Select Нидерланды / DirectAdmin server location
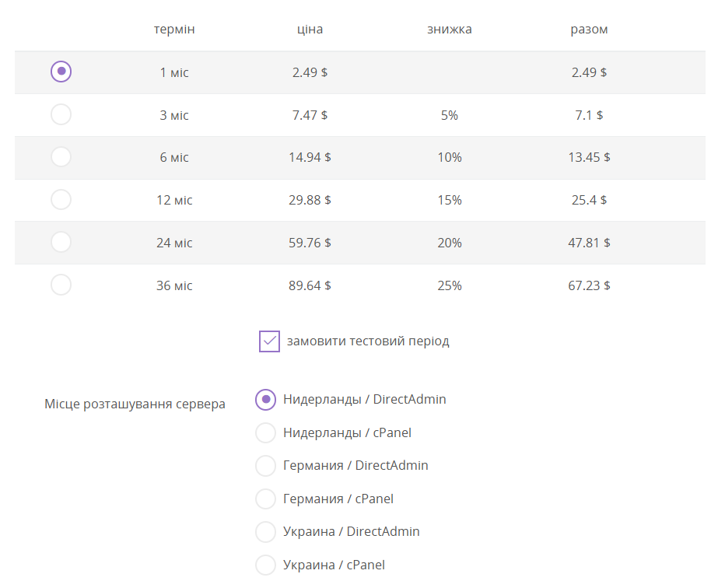The image size is (725, 588). tap(266, 400)
